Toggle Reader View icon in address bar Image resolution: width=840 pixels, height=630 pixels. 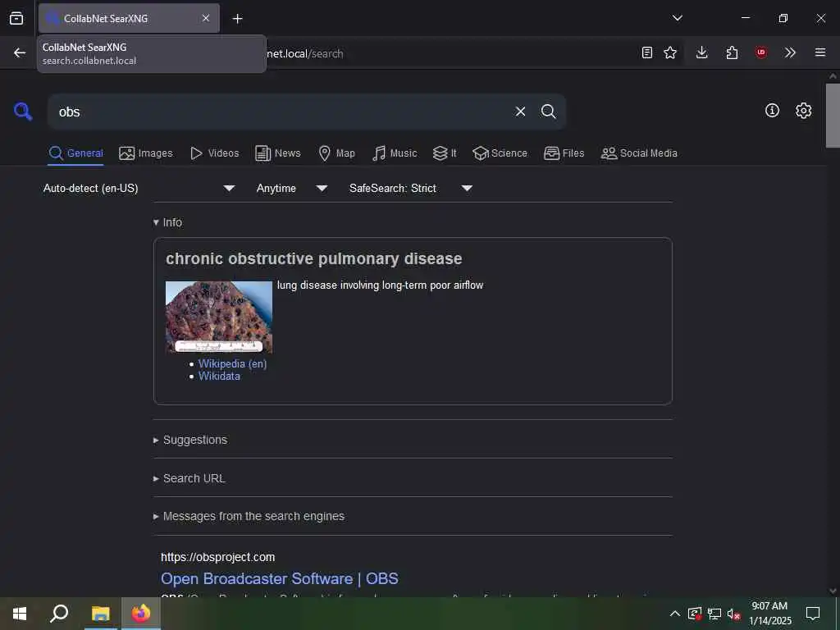click(x=647, y=52)
